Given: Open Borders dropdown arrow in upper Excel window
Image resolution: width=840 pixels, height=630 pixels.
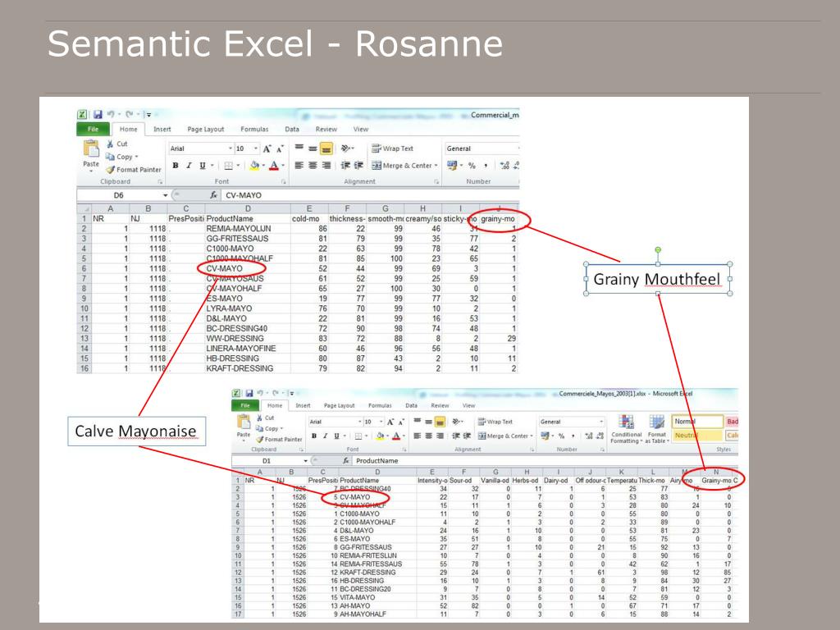Looking at the screenshot, I should coord(239,166).
